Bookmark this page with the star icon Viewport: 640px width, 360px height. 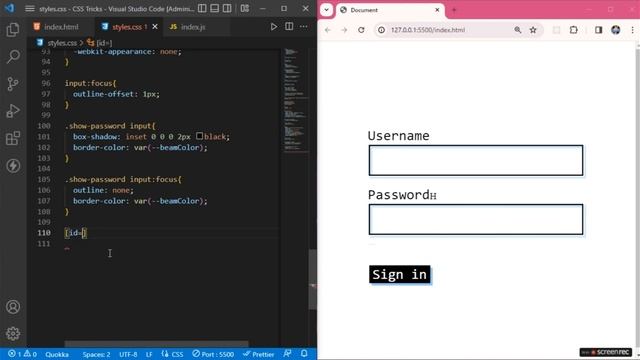pyautogui.click(x=533, y=30)
